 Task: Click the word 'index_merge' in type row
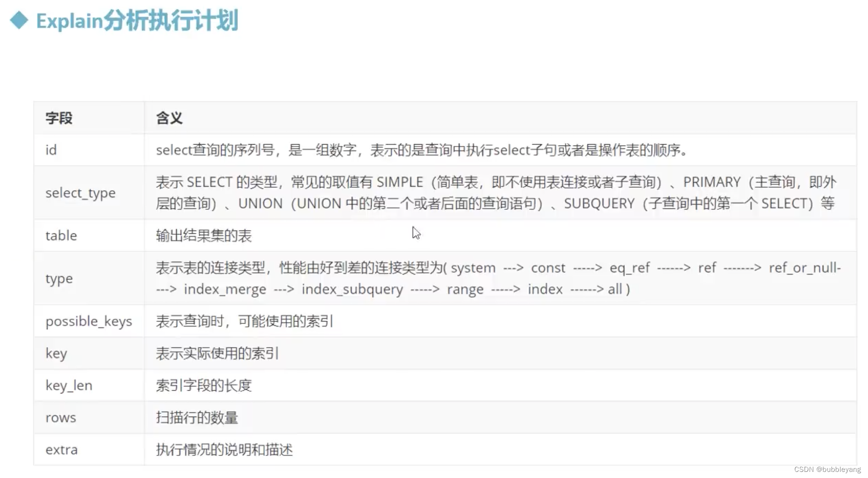[x=225, y=289]
